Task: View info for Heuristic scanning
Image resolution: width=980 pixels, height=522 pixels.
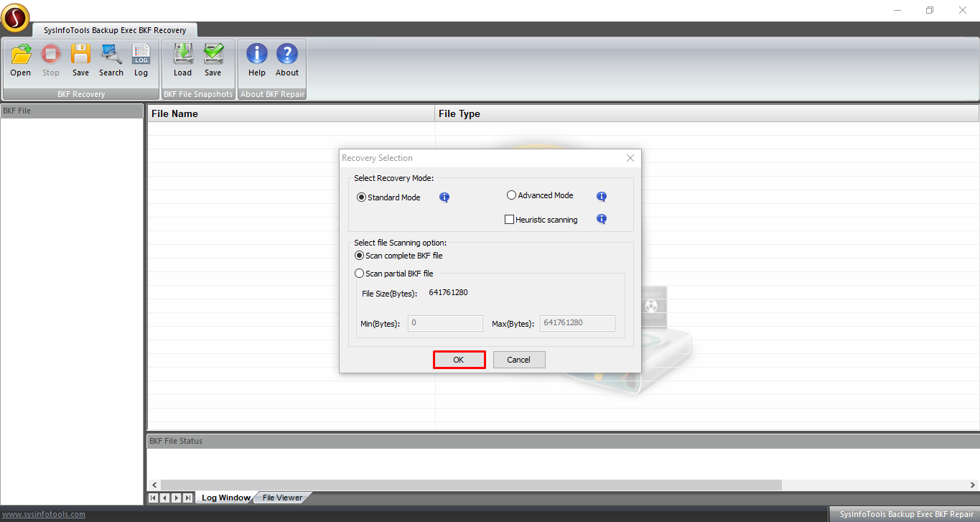Action: pos(602,219)
